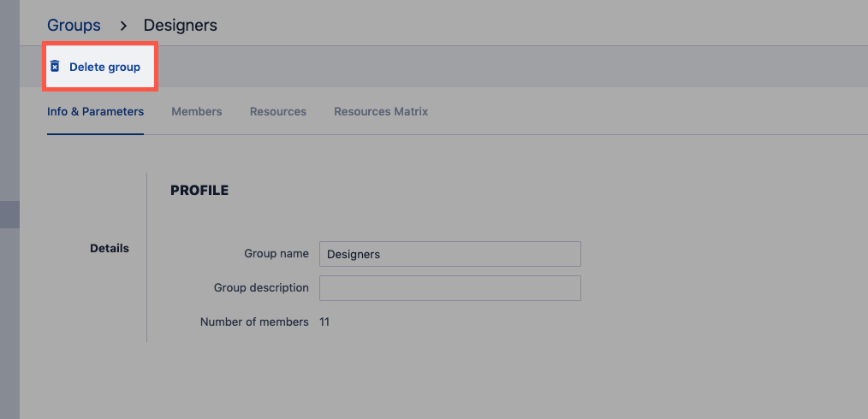Select the Designers breadcrumb title
The width and height of the screenshot is (868, 419).
coord(180,26)
